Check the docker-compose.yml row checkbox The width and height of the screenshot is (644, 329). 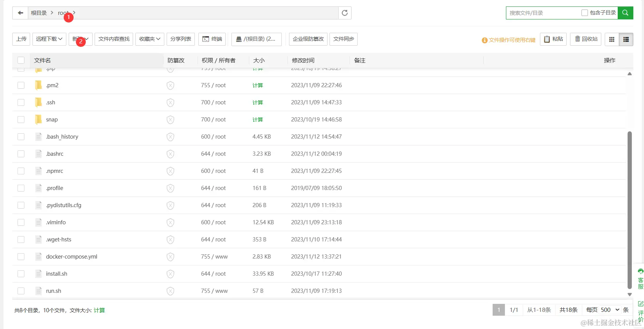21,257
